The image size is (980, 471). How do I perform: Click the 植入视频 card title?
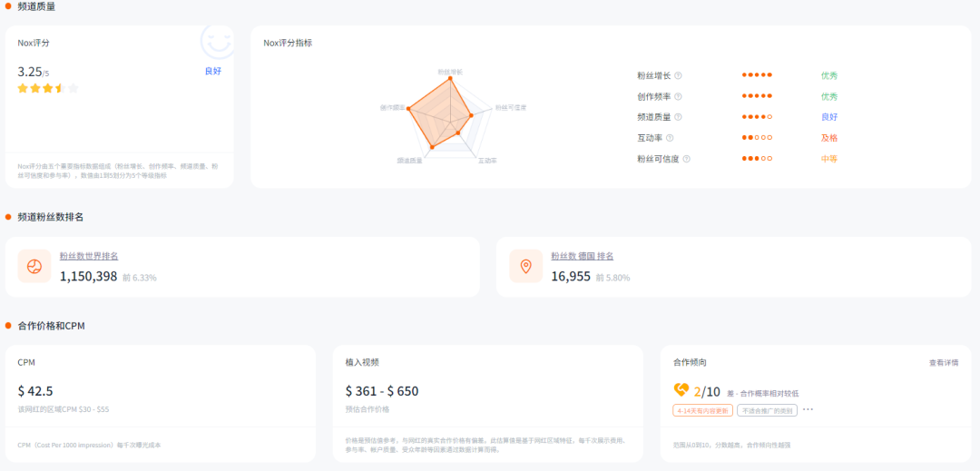coord(362,362)
